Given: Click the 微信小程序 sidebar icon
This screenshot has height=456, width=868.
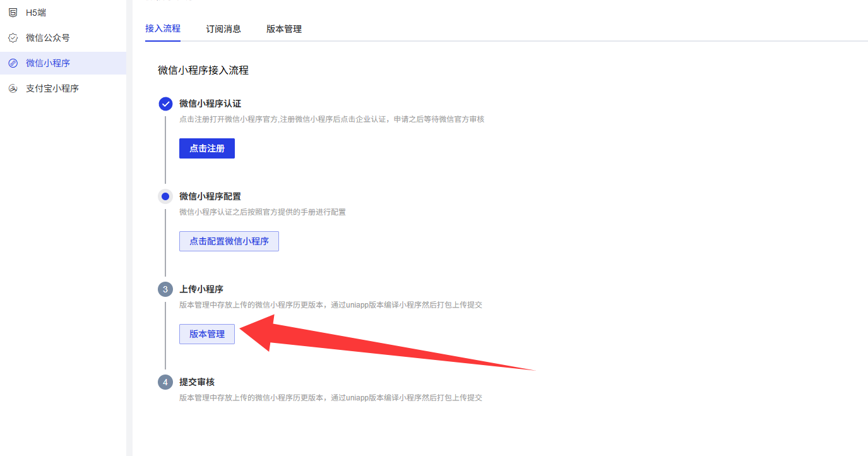Looking at the screenshot, I should [13, 63].
